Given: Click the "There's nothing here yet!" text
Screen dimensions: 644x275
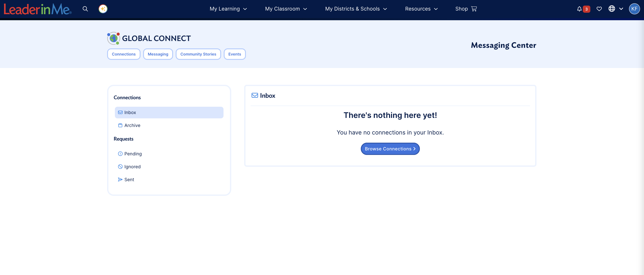Looking at the screenshot, I should click(390, 115).
